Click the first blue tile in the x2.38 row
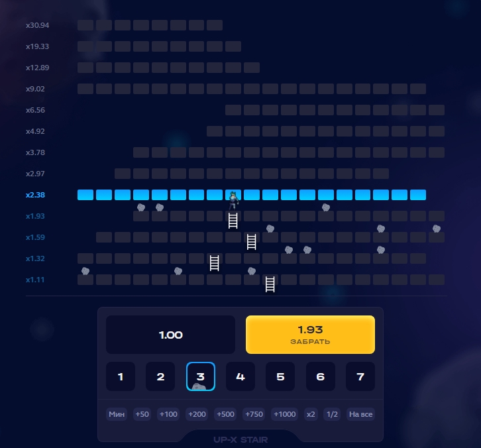 click(x=85, y=195)
